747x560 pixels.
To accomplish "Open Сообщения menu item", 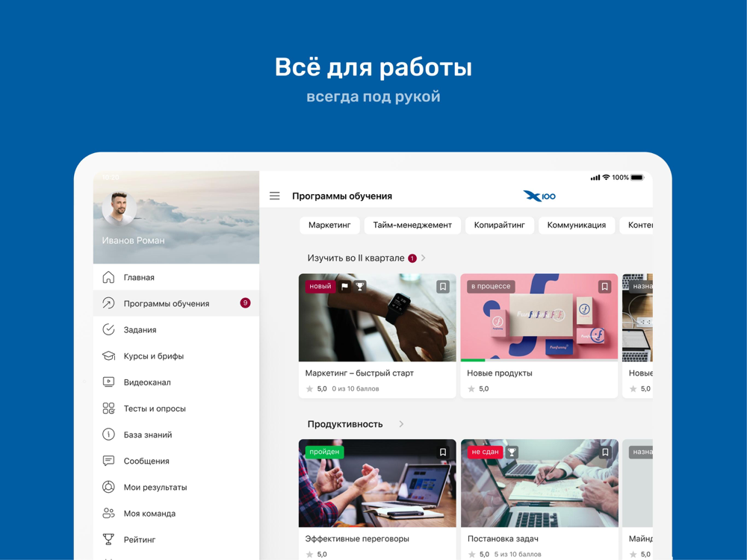I will tap(176, 461).
